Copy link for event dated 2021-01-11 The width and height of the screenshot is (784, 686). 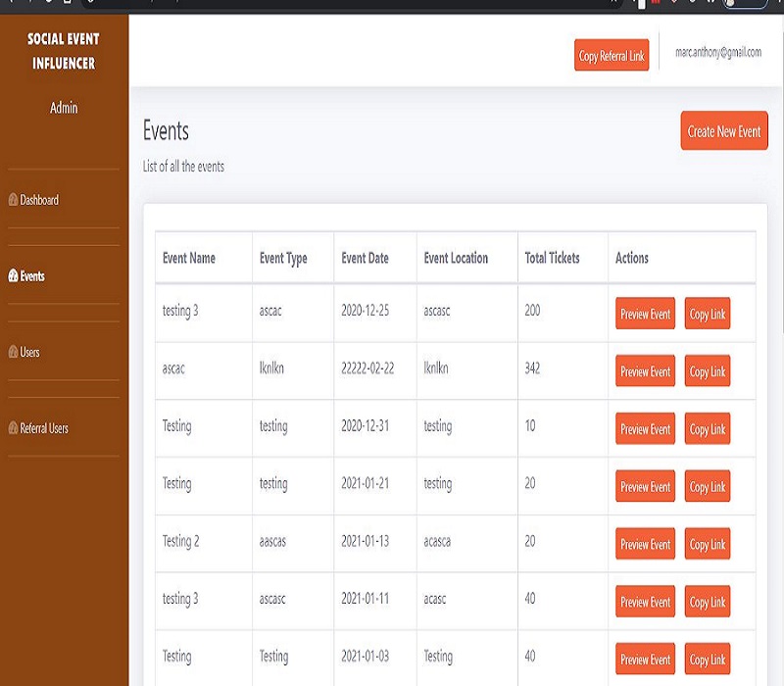[x=707, y=602]
